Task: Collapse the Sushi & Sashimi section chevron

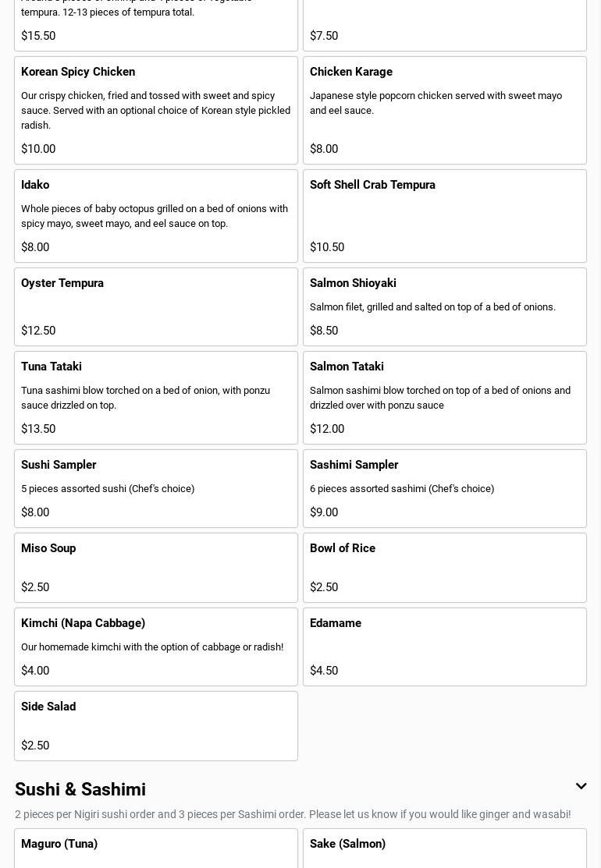Action: point(581,786)
